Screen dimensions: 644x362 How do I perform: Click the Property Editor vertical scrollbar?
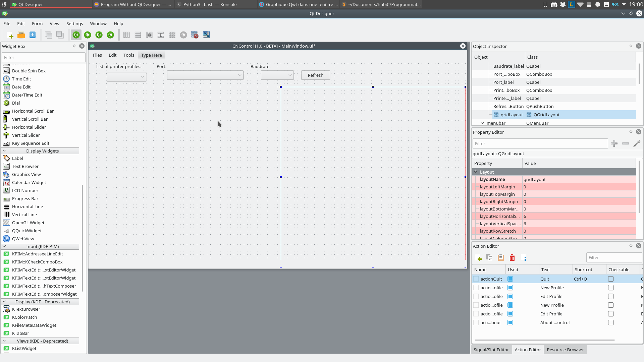(x=639, y=187)
